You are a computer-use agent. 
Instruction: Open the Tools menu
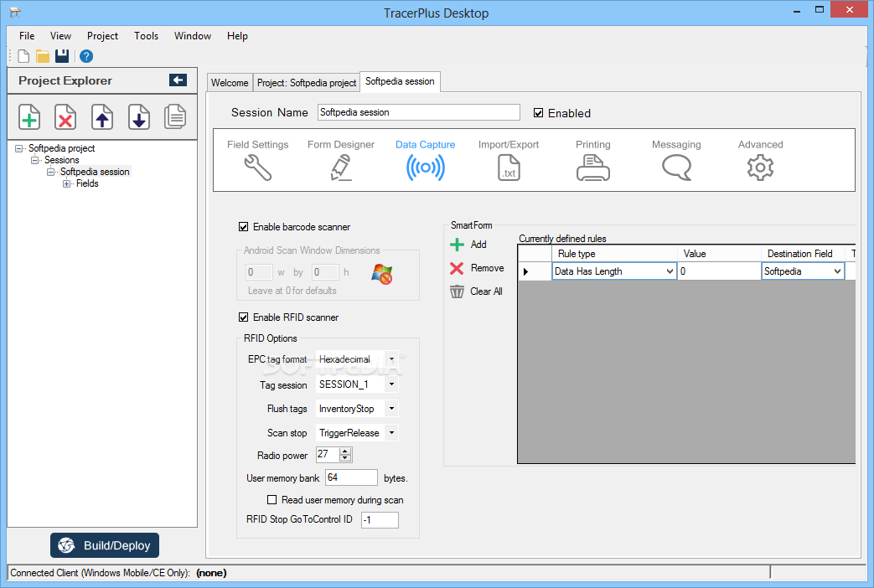[146, 36]
